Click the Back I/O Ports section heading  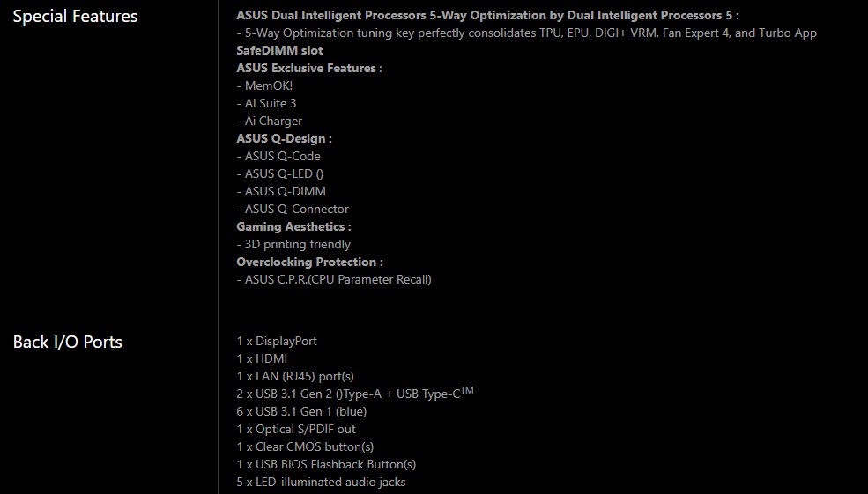(x=67, y=342)
